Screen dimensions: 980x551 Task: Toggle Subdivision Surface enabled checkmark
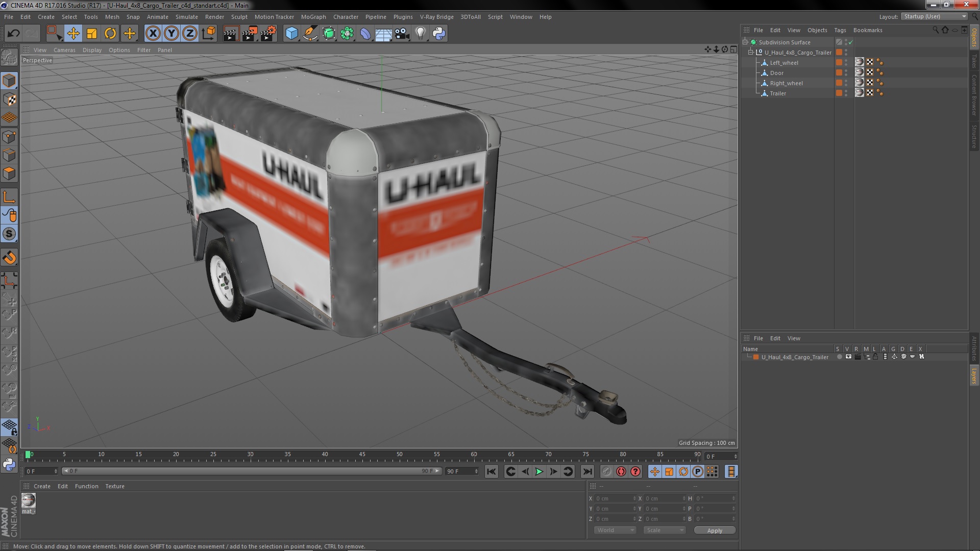[851, 42]
